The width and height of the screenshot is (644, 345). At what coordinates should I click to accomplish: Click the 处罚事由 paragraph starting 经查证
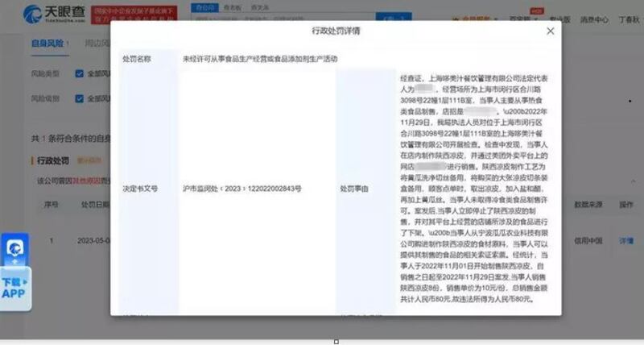click(474, 189)
